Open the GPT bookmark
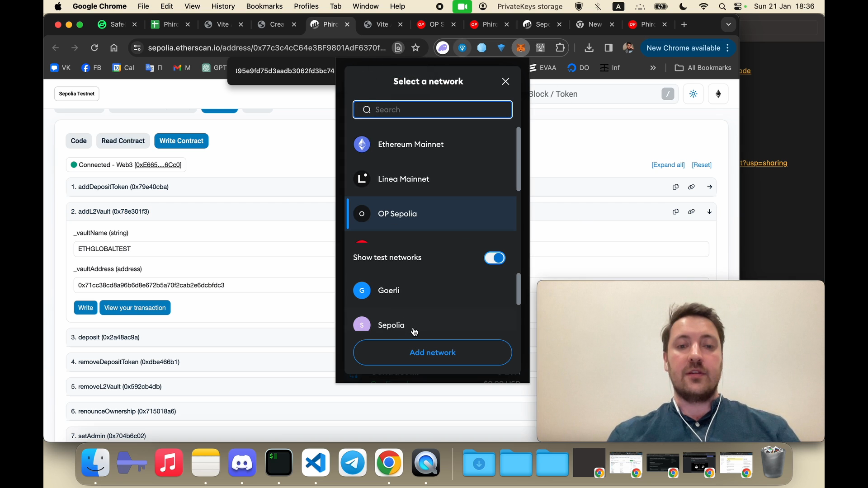Image resolution: width=868 pixels, height=488 pixels. coord(214,68)
